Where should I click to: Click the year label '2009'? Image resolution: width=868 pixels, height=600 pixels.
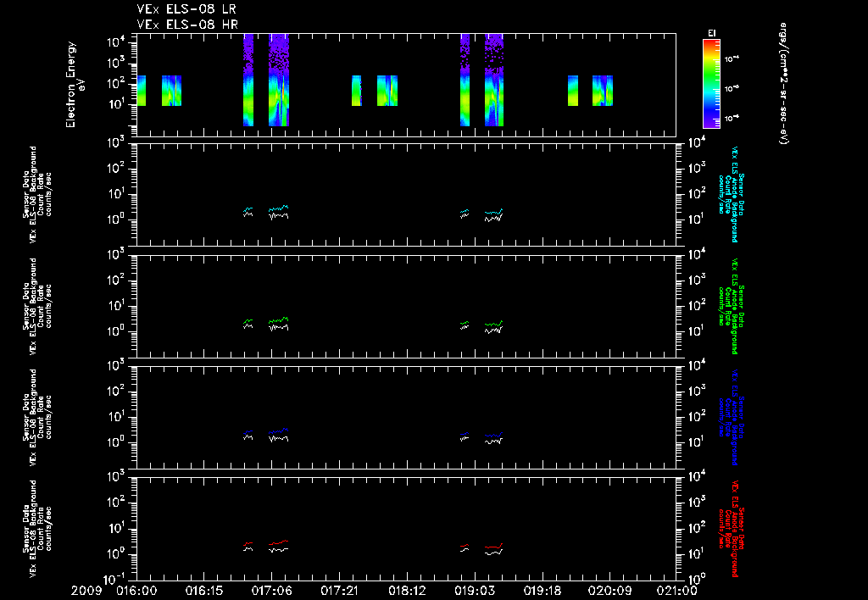pyautogui.click(x=86, y=591)
